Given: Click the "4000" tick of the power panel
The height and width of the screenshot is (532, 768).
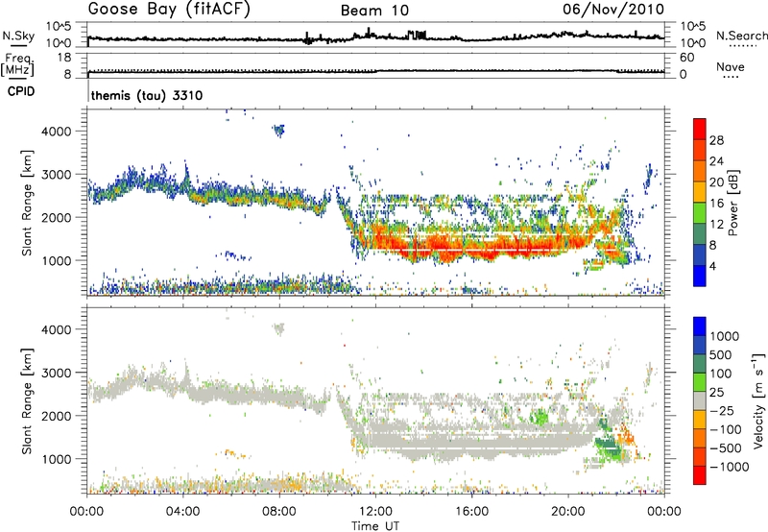Looking at the screenshot, I should 56,132.
